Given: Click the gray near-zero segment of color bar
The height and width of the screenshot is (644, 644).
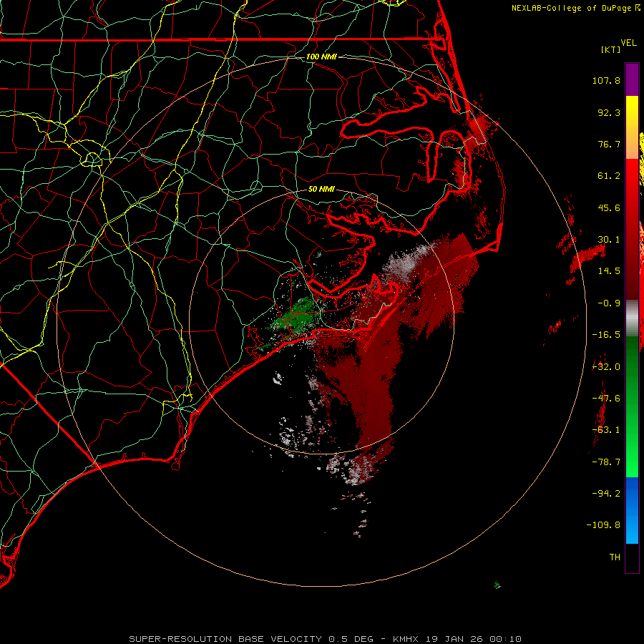Looking at the screenshot, I should (632, 318).
